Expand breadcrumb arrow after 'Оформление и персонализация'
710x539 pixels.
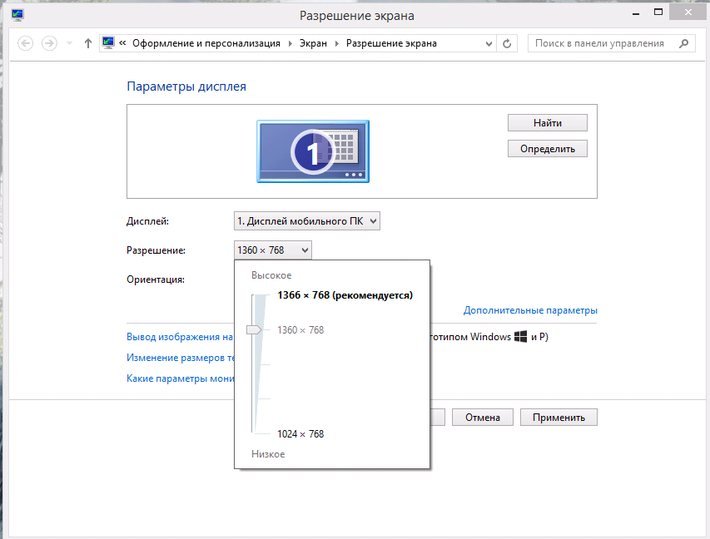pos(290,43)
